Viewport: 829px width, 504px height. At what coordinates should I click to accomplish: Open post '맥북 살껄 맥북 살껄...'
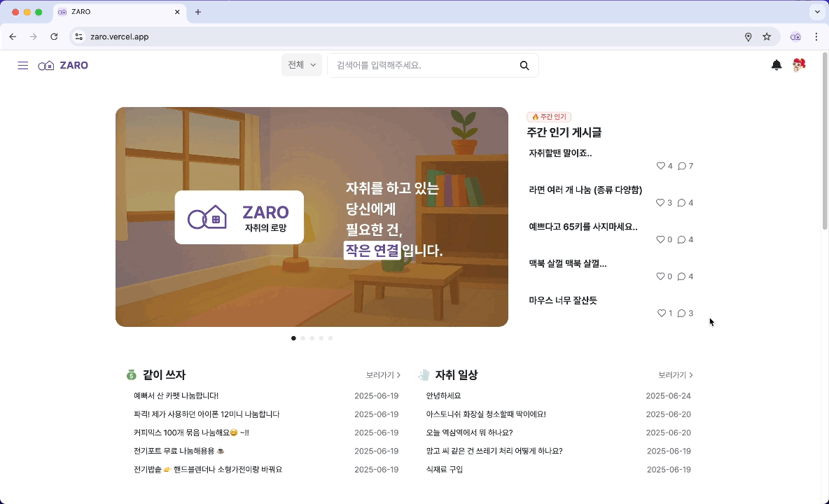pos(568,264)
